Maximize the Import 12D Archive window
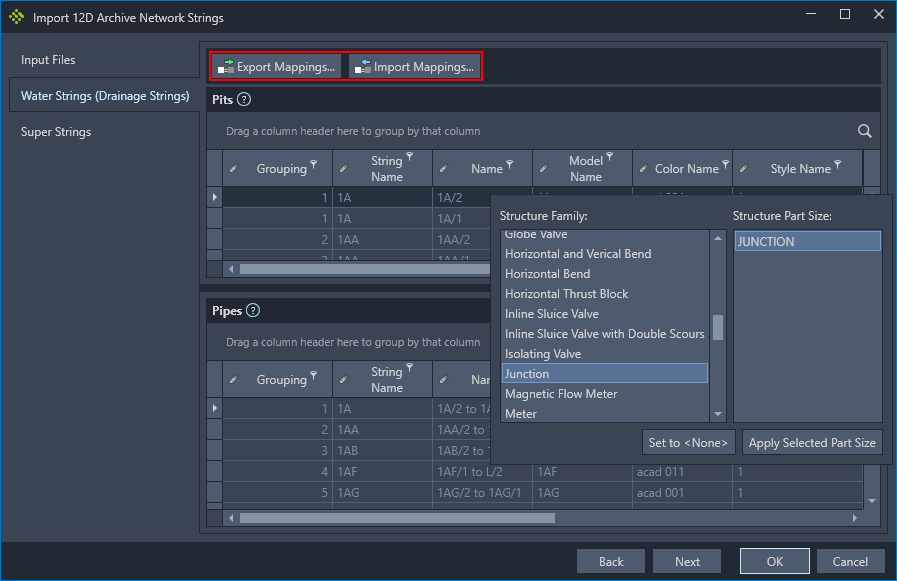This screenshot has width=897, height=581. [x=844, y=14]
